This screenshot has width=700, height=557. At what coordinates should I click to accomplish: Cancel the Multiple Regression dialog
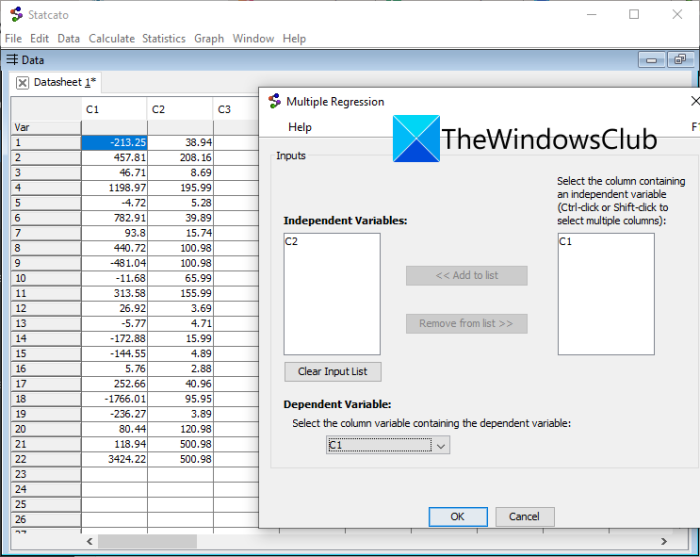(525, 516)
